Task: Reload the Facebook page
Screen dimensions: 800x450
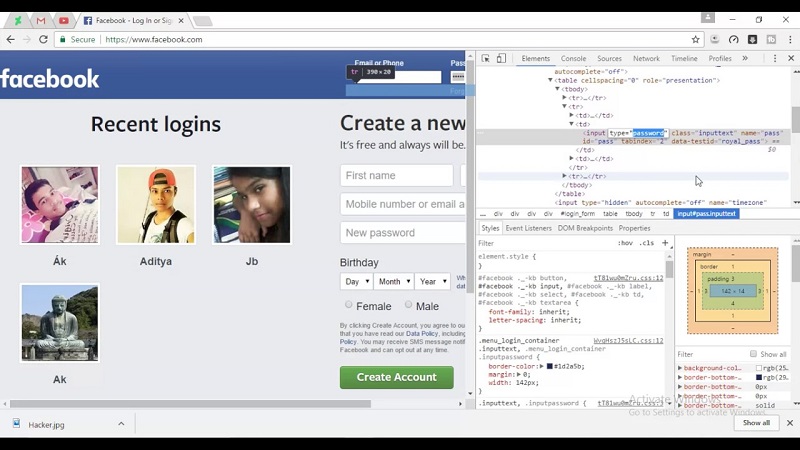Action: [43, 39]
